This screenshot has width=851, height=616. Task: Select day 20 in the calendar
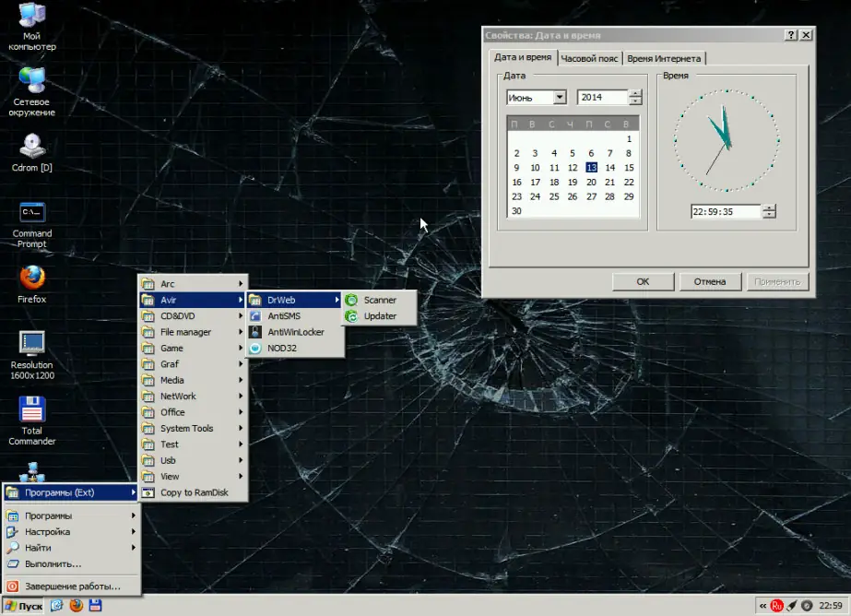coord(591,183)
